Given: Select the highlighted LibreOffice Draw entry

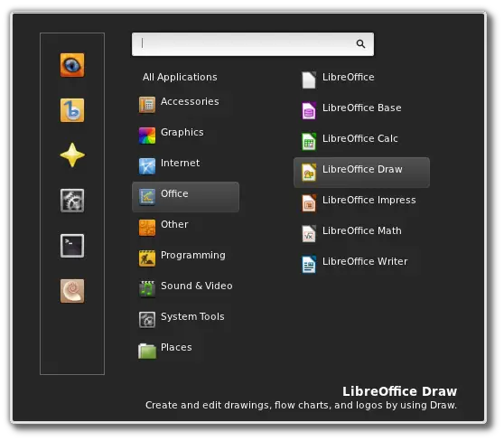Looking at the screenshot, I should [x=361, y=173].
